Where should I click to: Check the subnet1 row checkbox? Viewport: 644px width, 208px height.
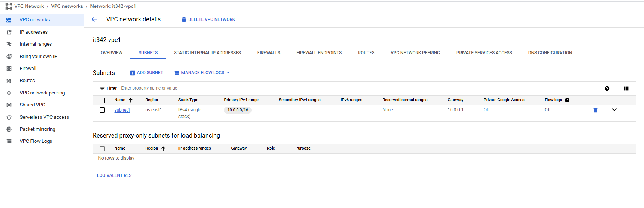102,110
